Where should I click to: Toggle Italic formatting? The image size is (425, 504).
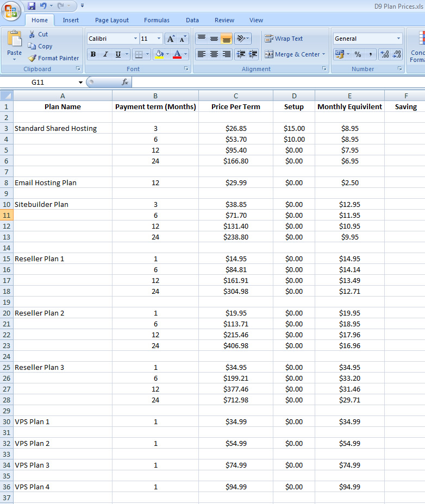[x=105, y=54]
